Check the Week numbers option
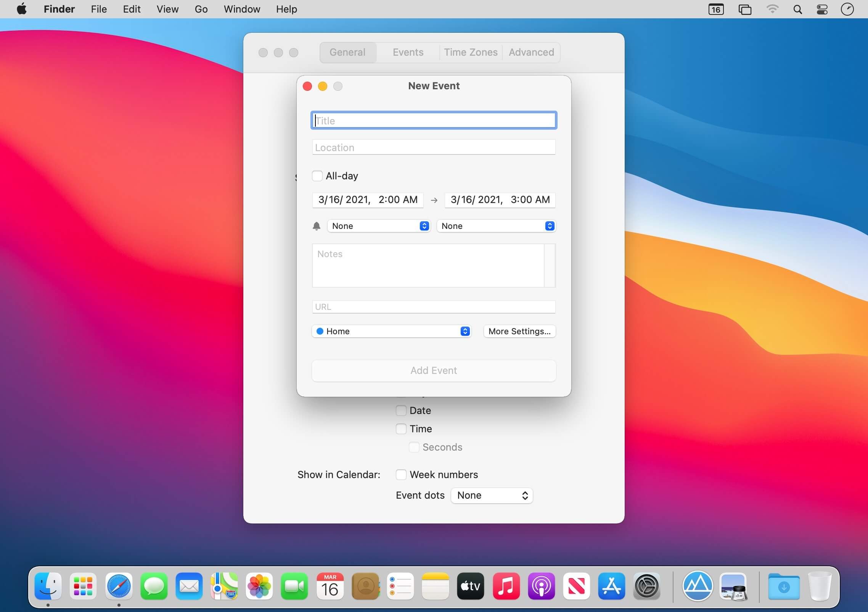The image size is (868, 612). [401, 475]
